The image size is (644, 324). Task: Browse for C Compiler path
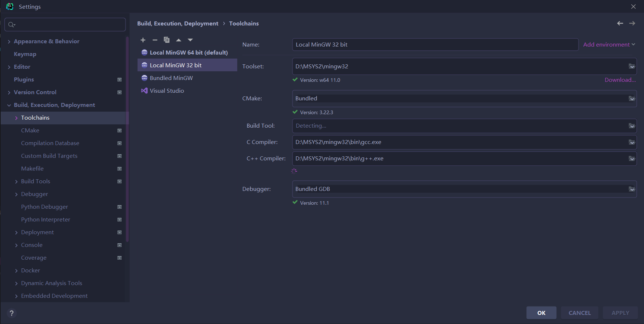632,142
